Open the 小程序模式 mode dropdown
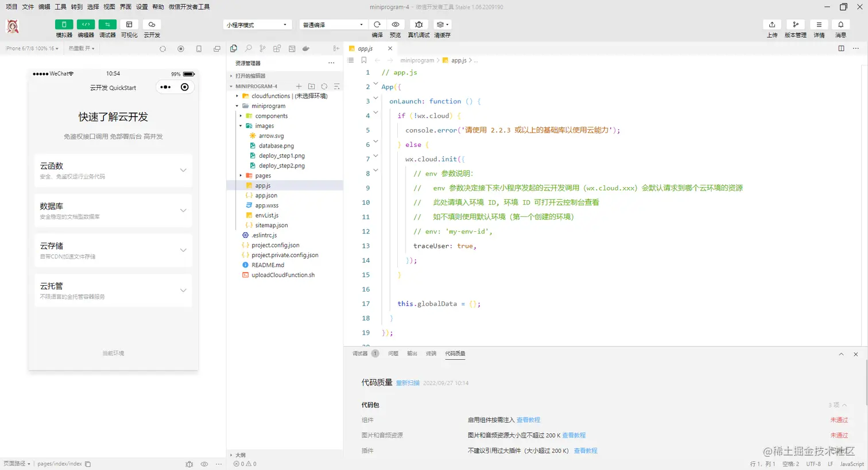The image size is (868, 470). tap(257, 25)
